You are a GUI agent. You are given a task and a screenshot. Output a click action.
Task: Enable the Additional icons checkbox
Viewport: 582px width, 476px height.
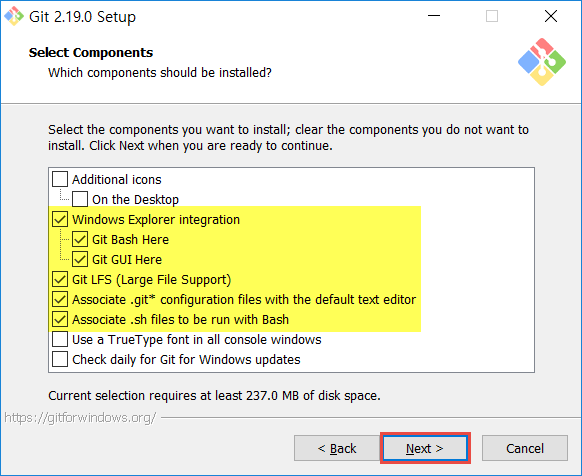60,179
